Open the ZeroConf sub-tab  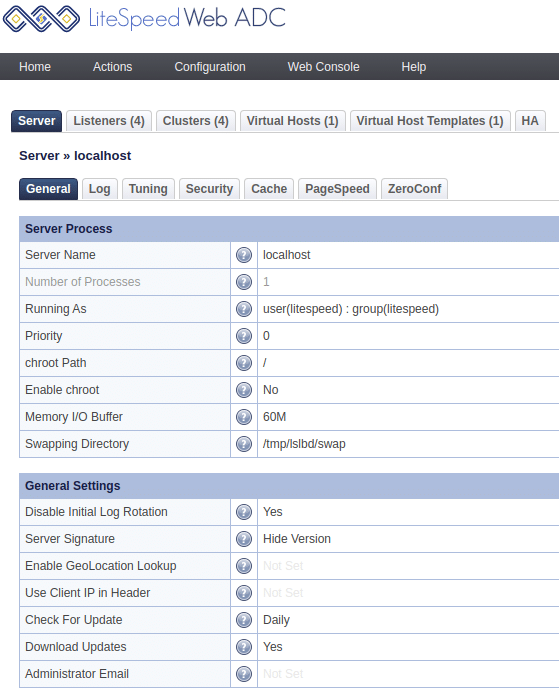point(415,189)
